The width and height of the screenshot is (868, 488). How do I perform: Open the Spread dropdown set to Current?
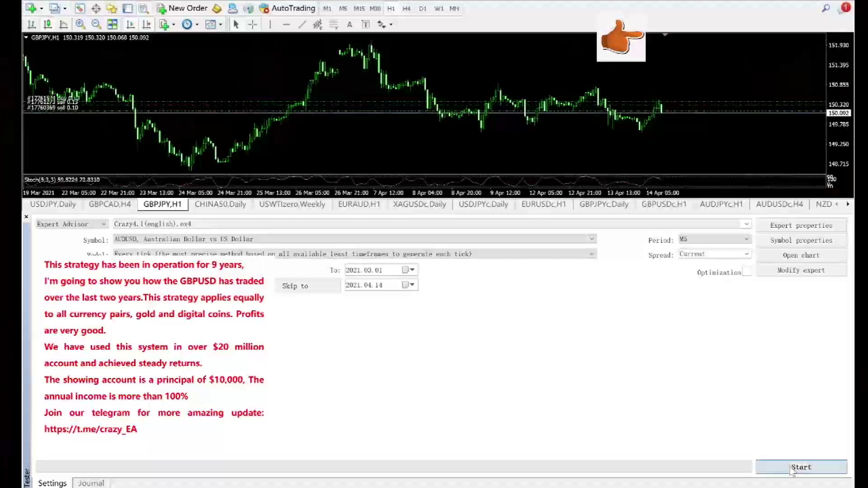pyautogui.click(x=746, y=254)
